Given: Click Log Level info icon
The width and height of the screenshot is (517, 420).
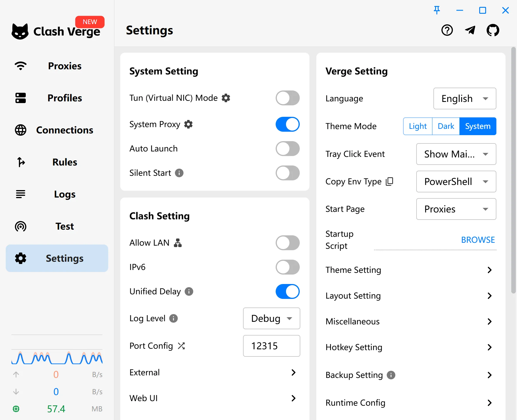Looking at the screenshot, I should (173, 318).
